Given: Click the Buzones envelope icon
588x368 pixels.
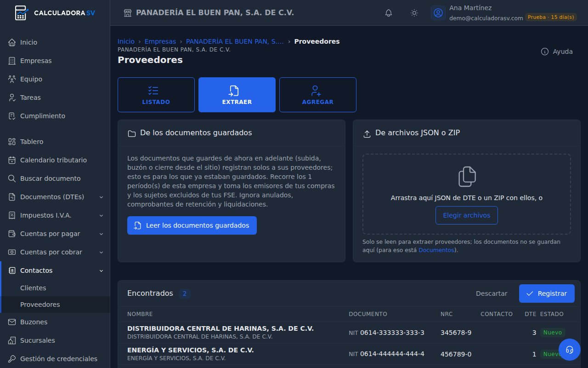Looking at the screenshot, I should pos(12,322).
